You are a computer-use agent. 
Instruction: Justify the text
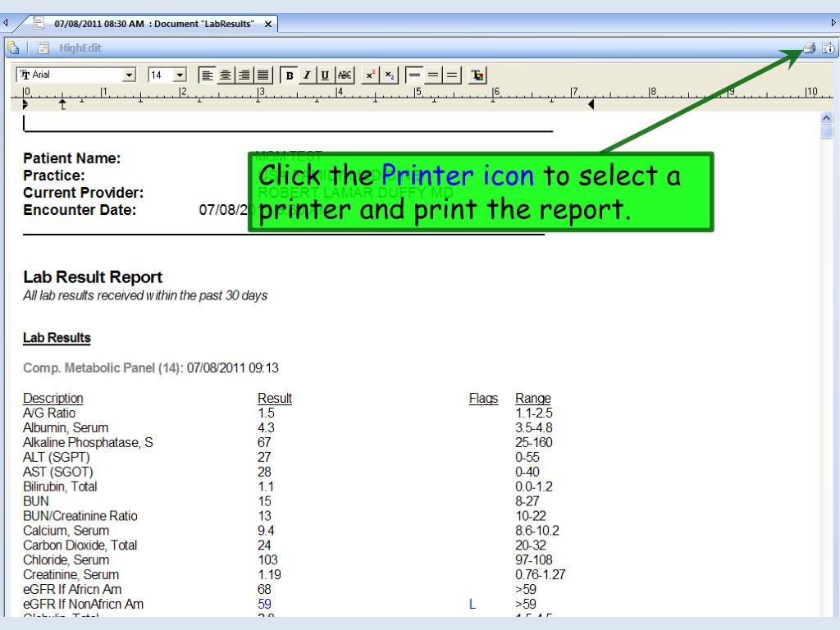point(263,75)
